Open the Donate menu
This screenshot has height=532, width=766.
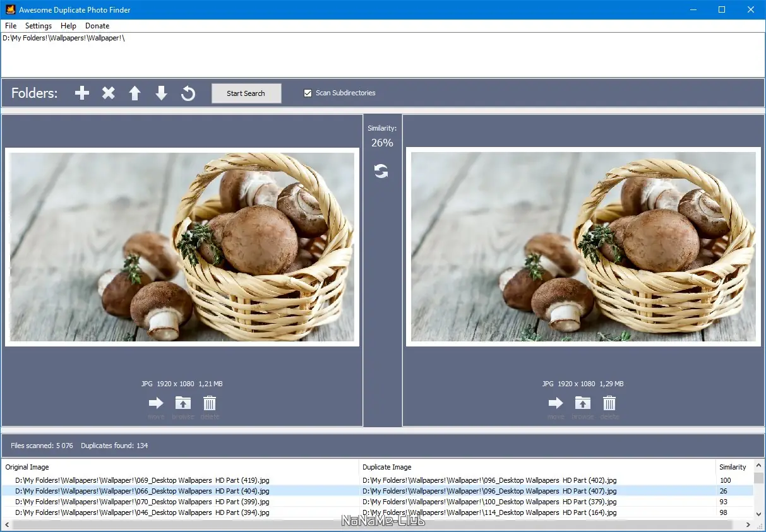(x=97, y=26)
